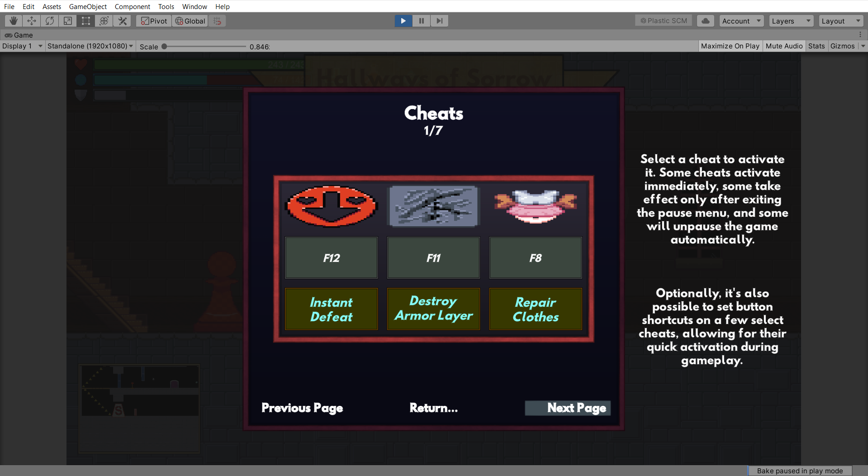The width and height of the screenshot is (868, 476).
Task: Pause the game with Pause button
Action: (421, 21)
